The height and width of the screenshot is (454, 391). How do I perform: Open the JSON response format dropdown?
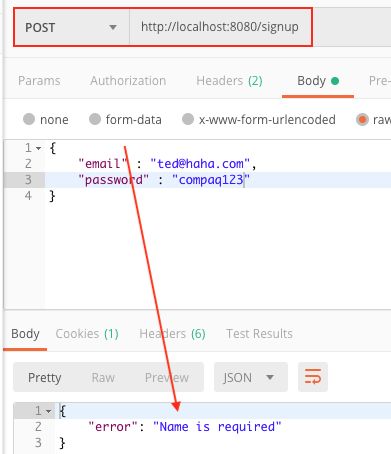tap(251, 377)
